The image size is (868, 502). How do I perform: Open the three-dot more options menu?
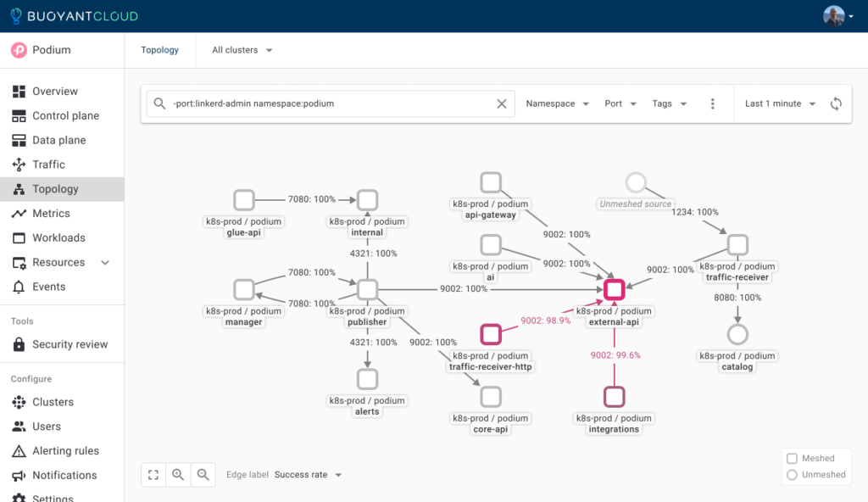[712, 103]
